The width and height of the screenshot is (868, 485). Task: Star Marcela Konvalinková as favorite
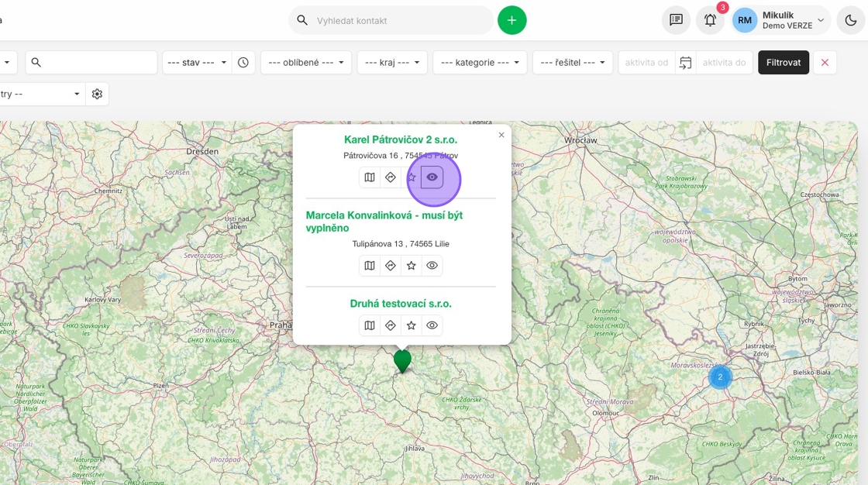[x=412, y=266]
